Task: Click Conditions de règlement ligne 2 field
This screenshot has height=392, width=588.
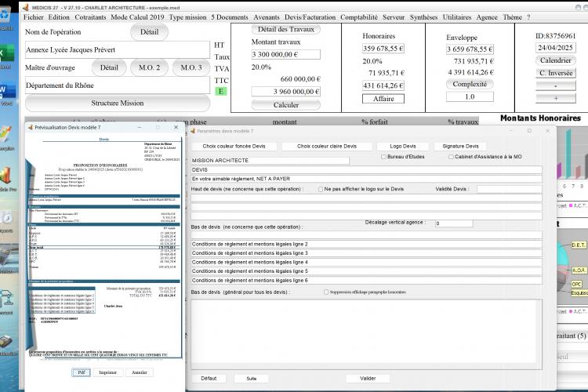Action: (x=366, y=244)
